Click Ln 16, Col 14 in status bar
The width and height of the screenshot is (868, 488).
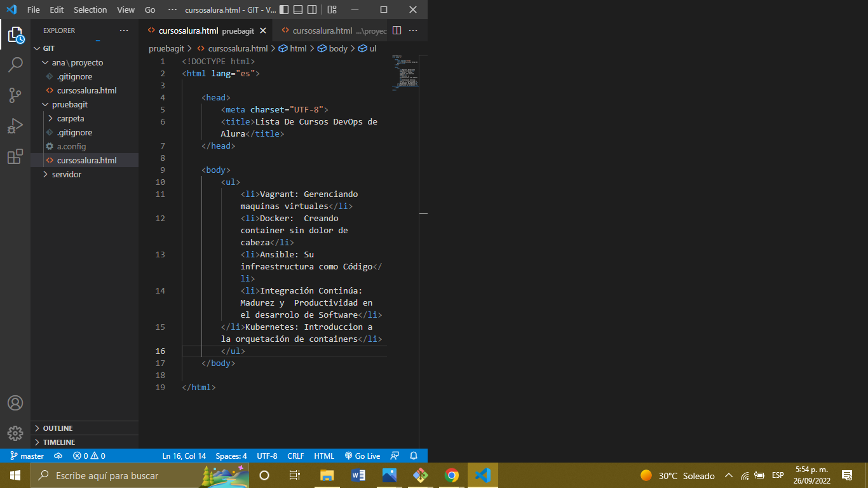(184, 456)
